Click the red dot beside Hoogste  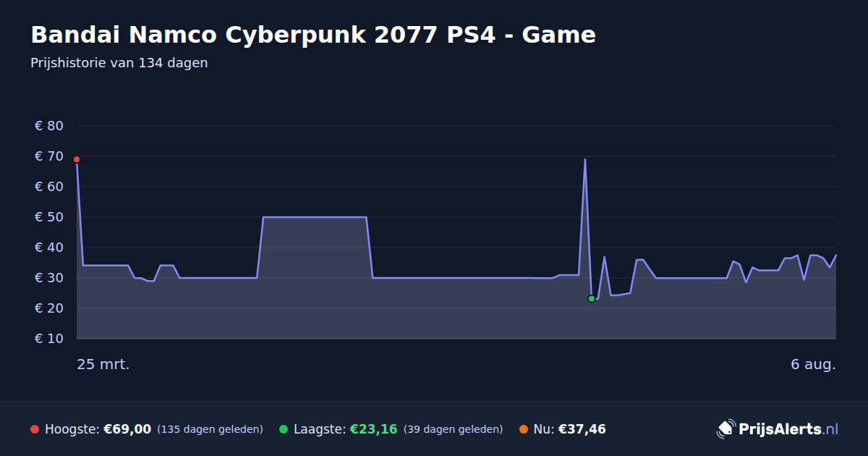(x=35, y=429)
